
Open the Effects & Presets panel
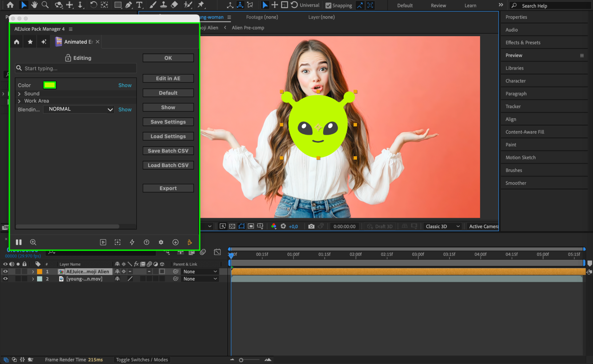pos(523,42)
